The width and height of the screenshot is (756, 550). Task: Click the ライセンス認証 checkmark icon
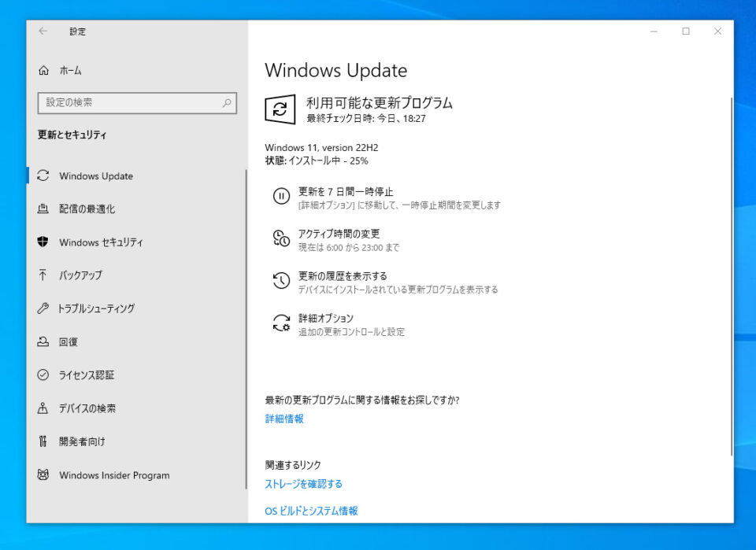(43, 375)
